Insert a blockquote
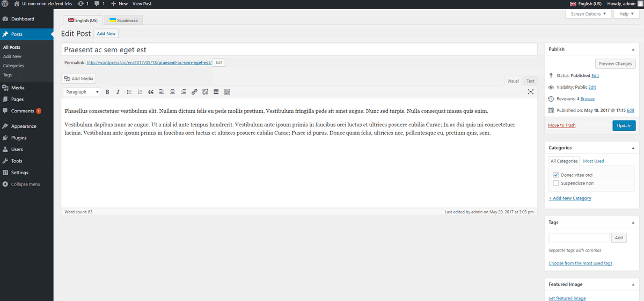Viewport: 644px width, 301px height. coord(151,92)
